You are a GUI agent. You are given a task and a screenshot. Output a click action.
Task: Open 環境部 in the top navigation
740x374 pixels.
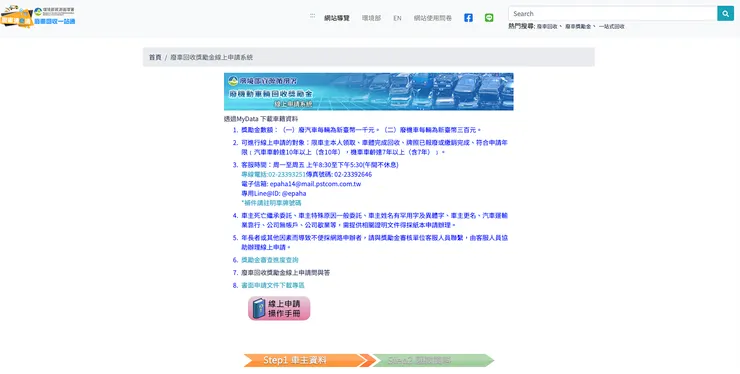pos(371,18)
